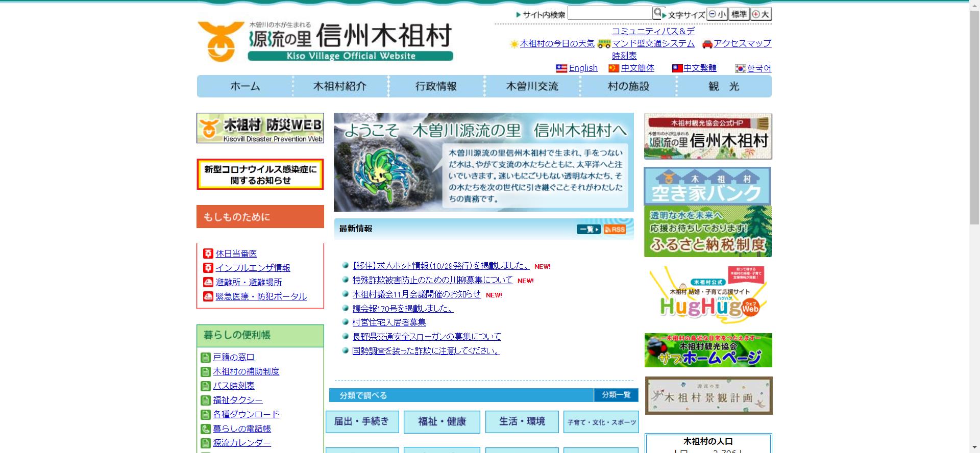Click the site search input field
Screen dimensions: 980x453
609,13
